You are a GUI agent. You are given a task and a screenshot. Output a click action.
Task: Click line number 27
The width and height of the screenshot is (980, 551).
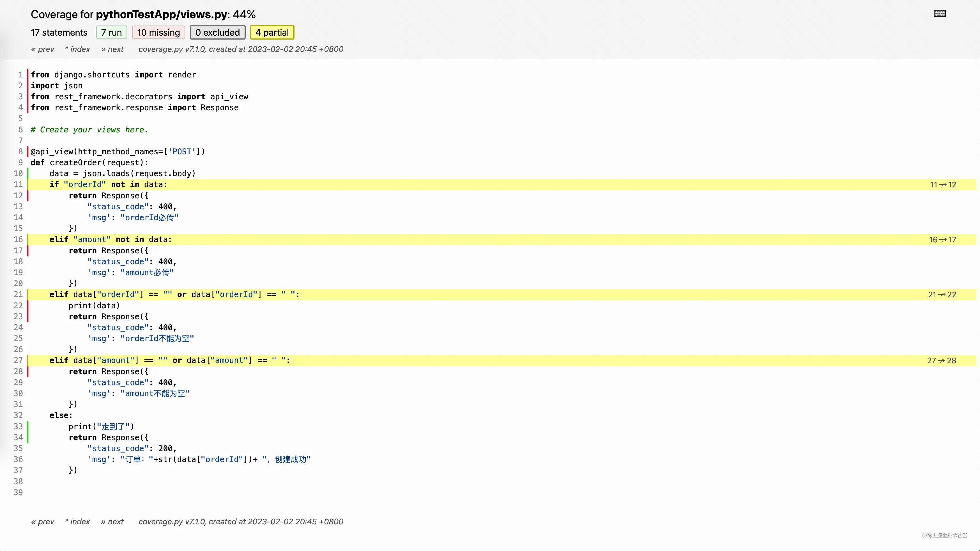tap(18, 360)
